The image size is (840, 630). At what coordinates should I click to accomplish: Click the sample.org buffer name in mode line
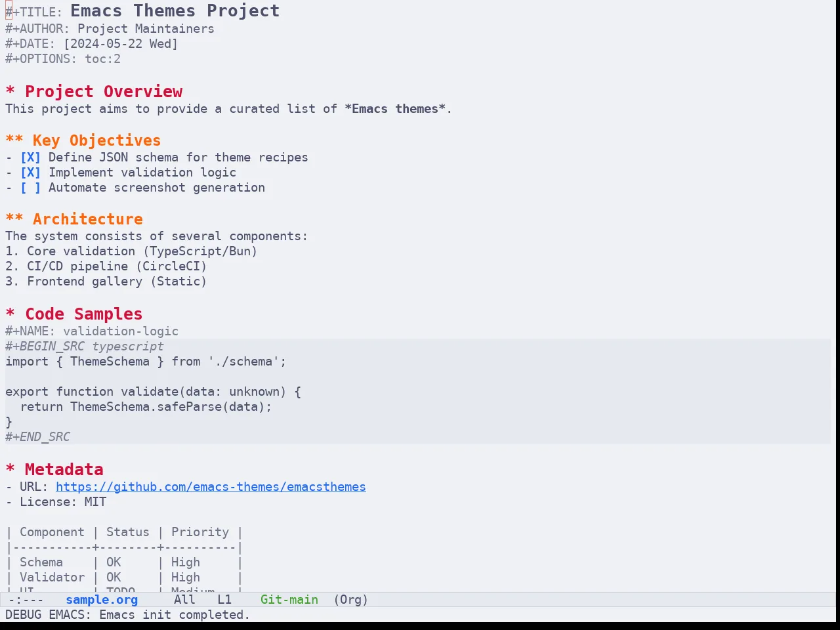pyautogui.click(x=102, y=600)
